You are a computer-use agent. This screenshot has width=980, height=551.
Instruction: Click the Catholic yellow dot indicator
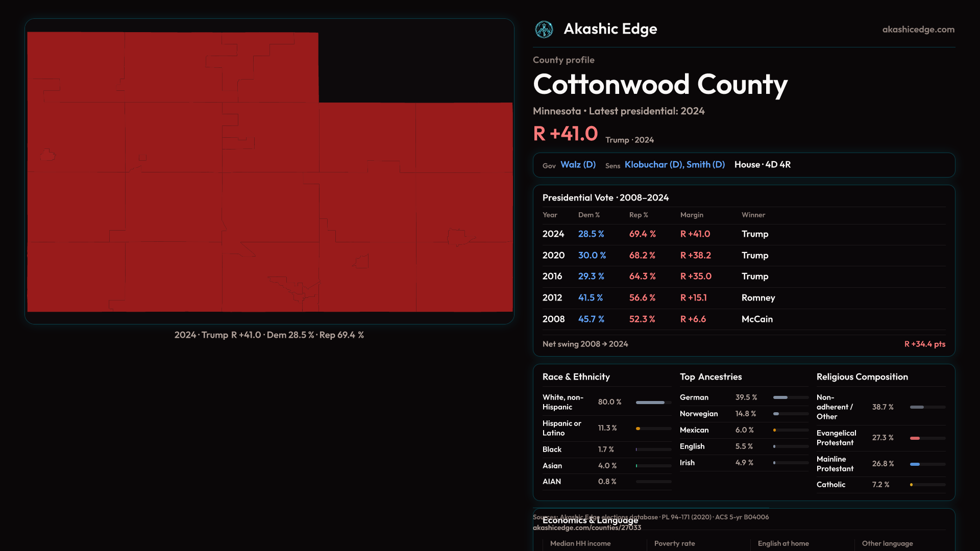911,485
